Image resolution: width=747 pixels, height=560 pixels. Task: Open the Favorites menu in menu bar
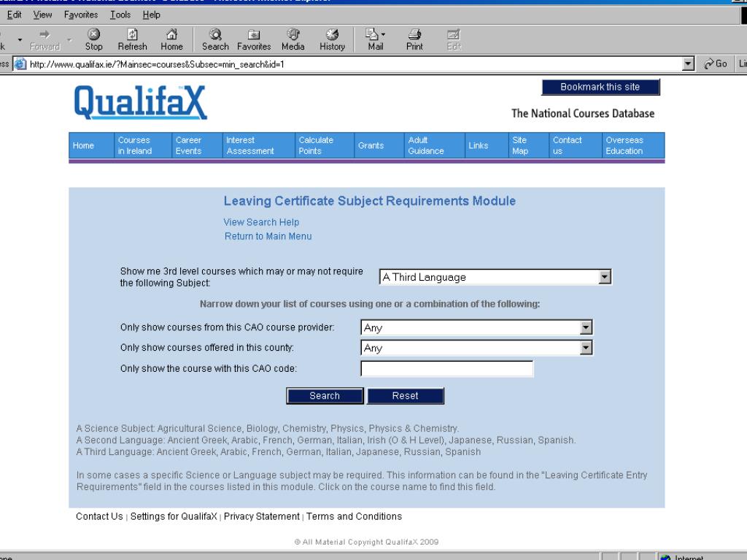click(x=81, y=15)
